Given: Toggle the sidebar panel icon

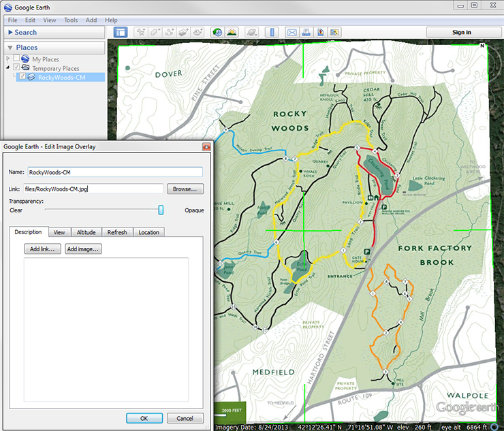Looking at the screenshot, I should (121, 32).
